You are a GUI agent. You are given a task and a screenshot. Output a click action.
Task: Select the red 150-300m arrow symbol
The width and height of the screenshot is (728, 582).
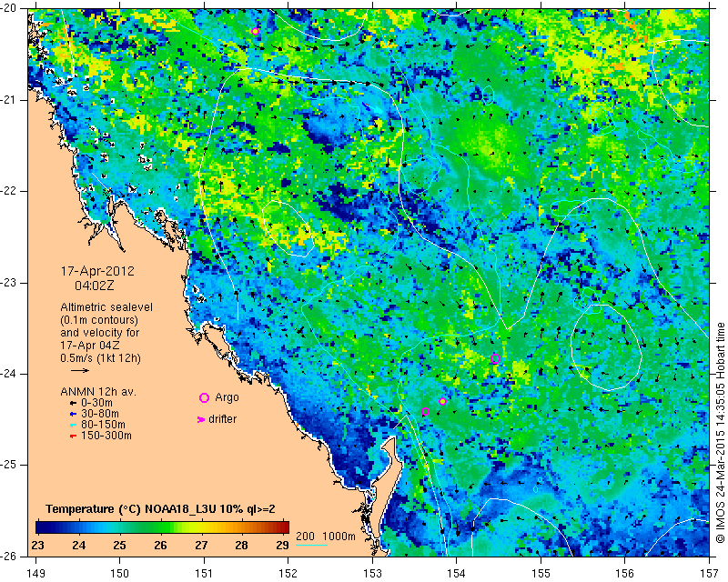[x=73, y=436]
